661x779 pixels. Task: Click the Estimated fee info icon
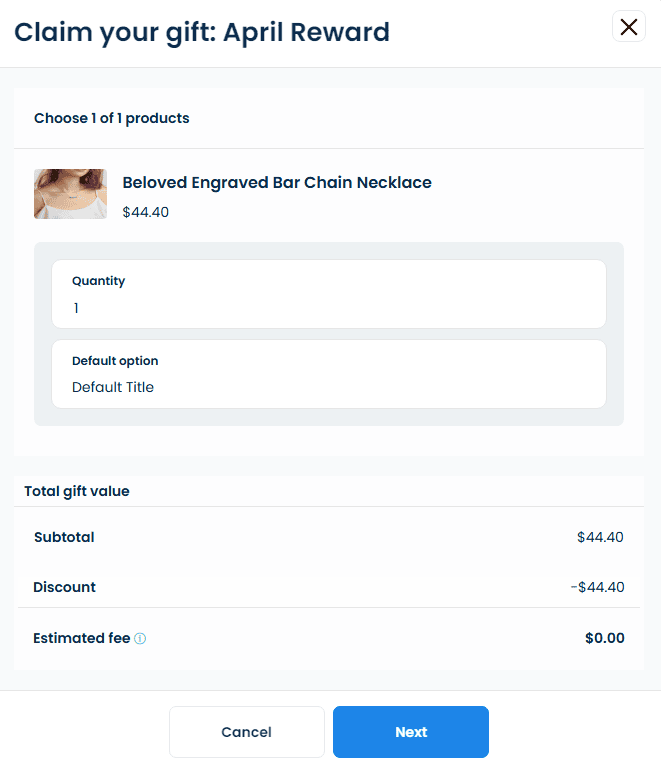(140, 638)
